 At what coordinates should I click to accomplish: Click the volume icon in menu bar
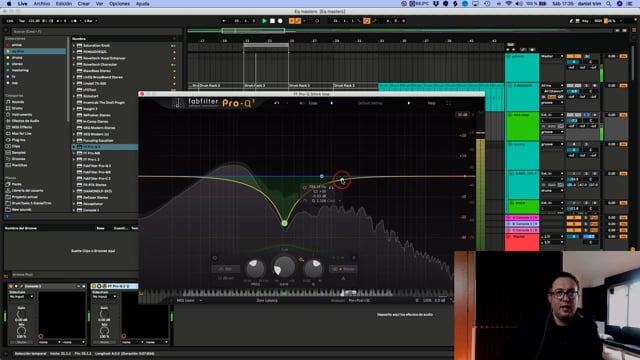tap(519, 4)
